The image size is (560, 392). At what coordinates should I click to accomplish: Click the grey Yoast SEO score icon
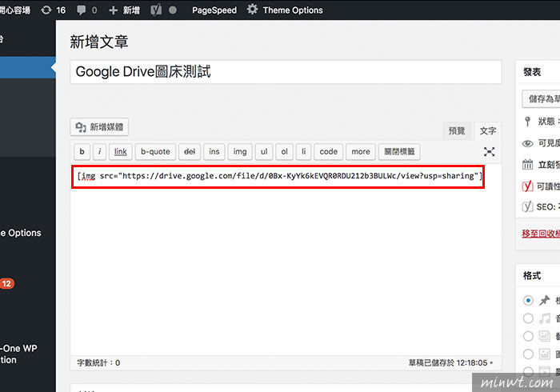[x=527, y=206]
